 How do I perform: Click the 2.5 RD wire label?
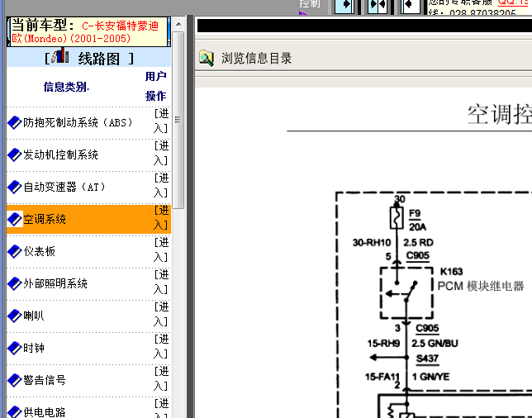tap(418, 243)
